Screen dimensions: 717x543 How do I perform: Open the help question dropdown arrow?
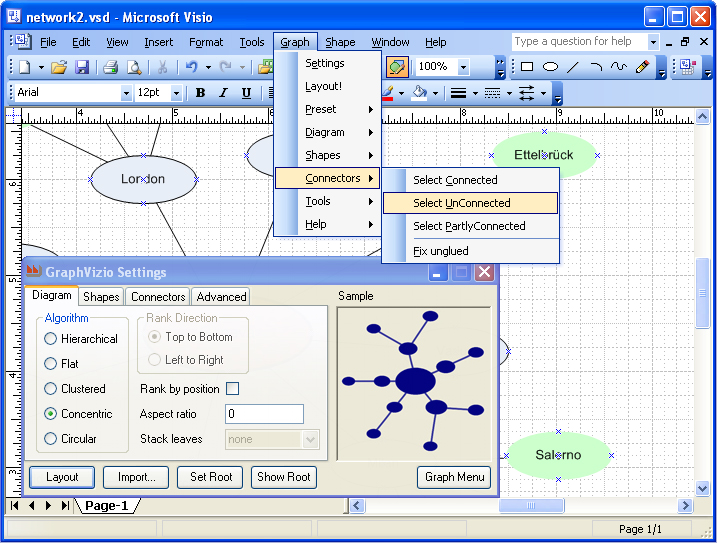[x=653, y=42]
